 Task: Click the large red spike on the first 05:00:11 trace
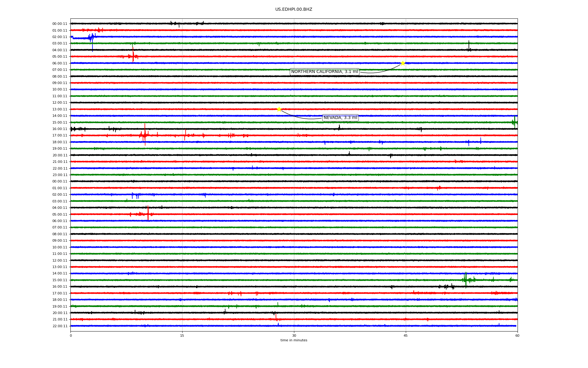(133, 56)
